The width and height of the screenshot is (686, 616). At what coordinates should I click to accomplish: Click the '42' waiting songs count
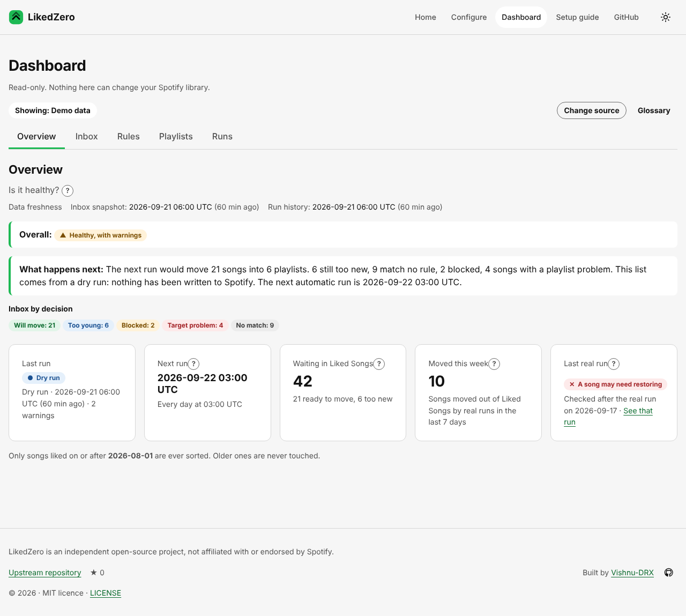[303, 381]
